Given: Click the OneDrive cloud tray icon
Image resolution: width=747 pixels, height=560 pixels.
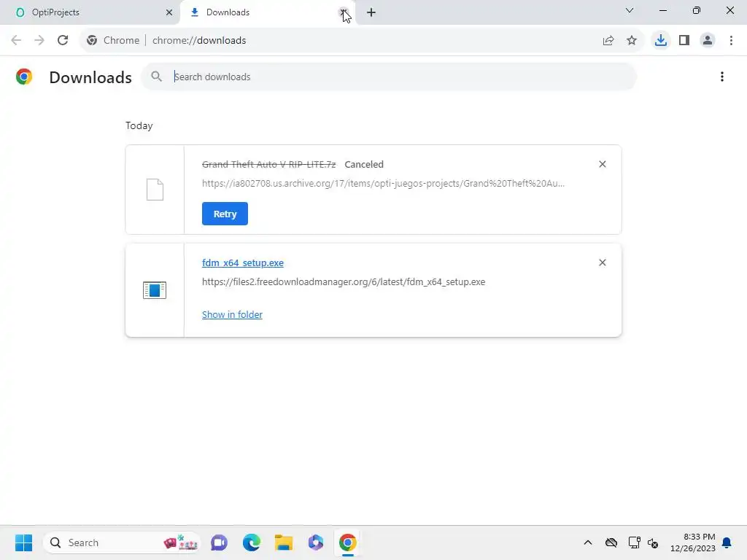Looking at the screenshot, I should 611,542.
